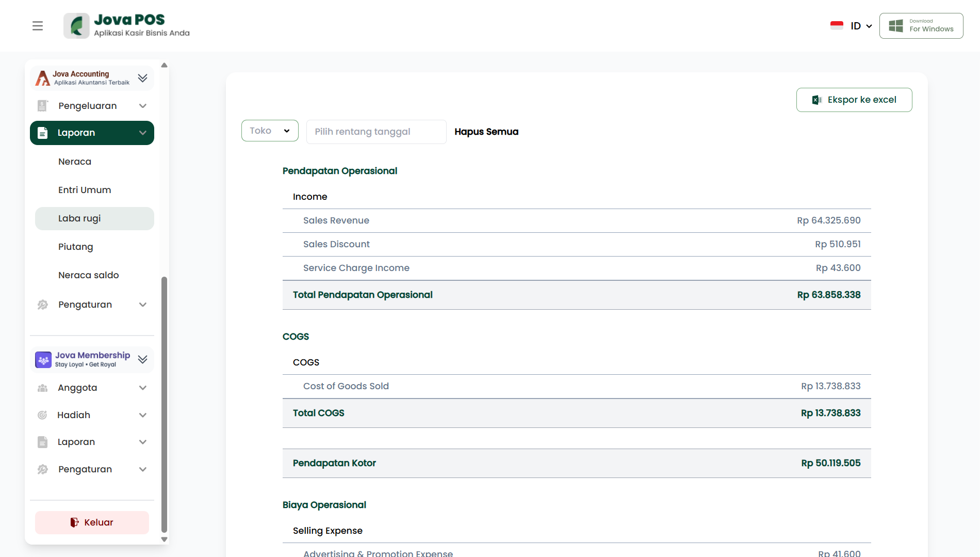Expand the Pengeluaran menu chevron
This screenshot has width=980, height=557.
(143, 106)
